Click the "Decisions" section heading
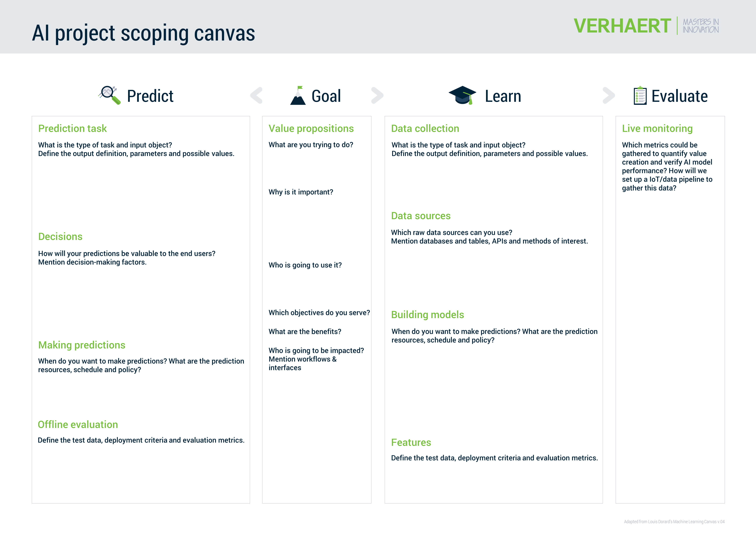Image resolution: width=756 pixels, height=535 pixels. pos(60,237)
